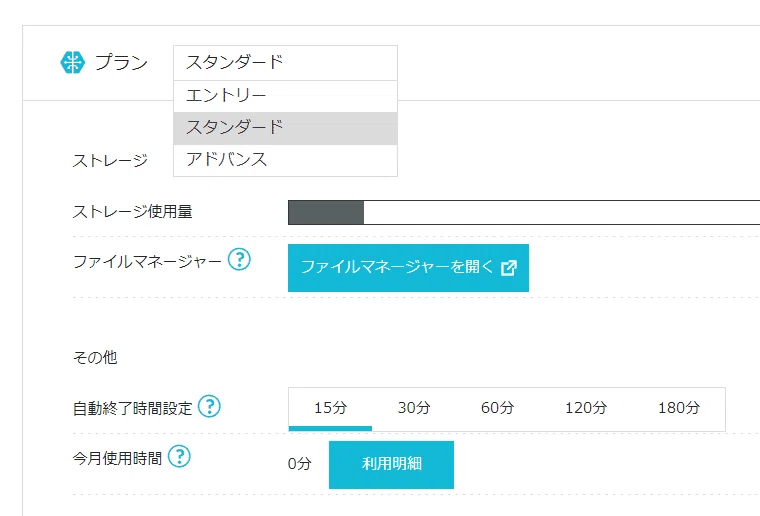Click help icon beside 自動終了時間設定
760x516 pixels.
(209, 407)
